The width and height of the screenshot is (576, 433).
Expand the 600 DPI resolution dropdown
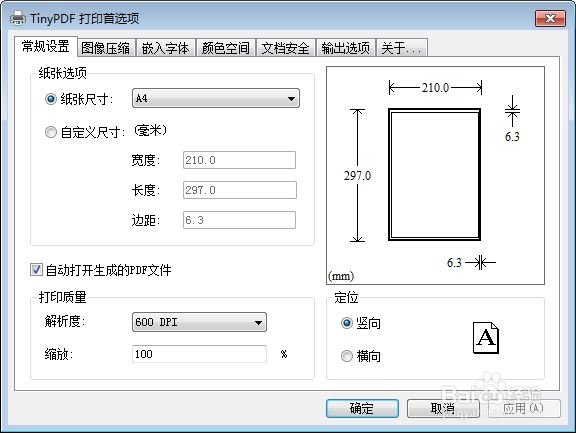(x=199, y=322)
